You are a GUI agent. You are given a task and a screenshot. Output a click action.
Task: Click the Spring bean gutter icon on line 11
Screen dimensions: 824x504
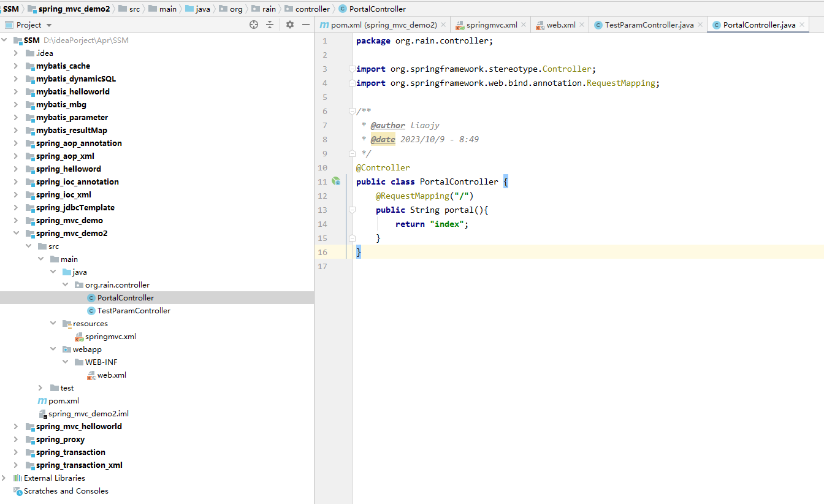[x=336, y=181]
